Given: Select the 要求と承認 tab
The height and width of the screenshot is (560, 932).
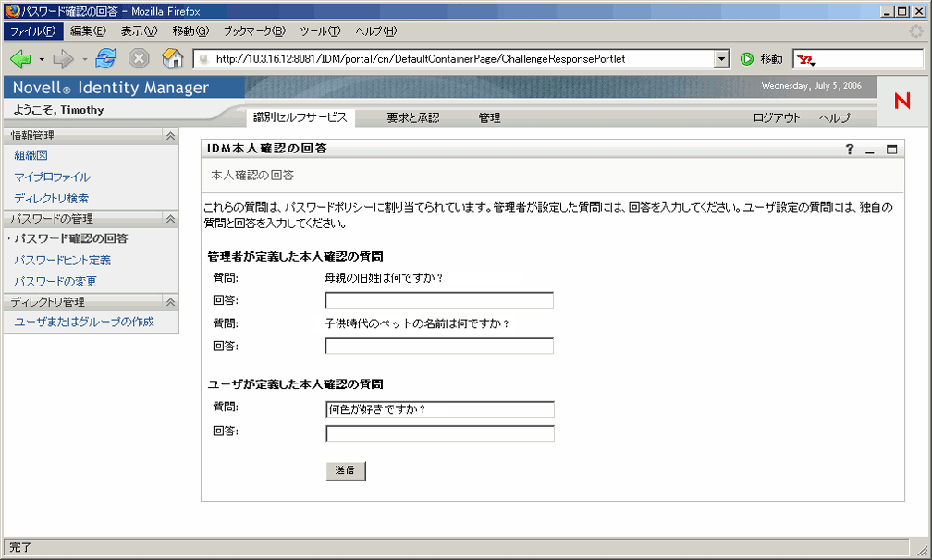Looking at the screenshot, I should point(413,118).
